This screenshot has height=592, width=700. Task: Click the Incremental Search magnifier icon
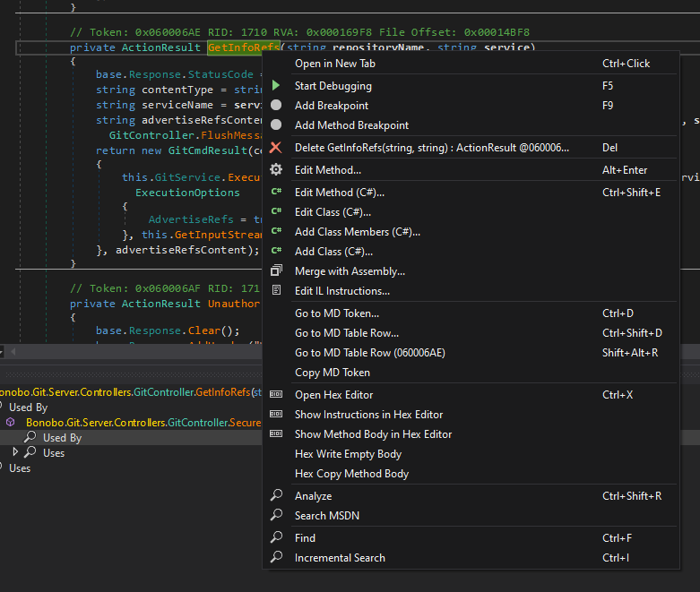[x=276, y=558]
